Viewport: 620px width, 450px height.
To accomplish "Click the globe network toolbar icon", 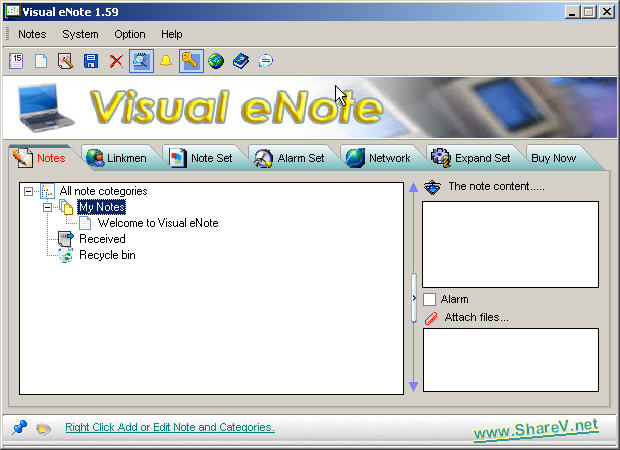I will [x=216, y=61].
